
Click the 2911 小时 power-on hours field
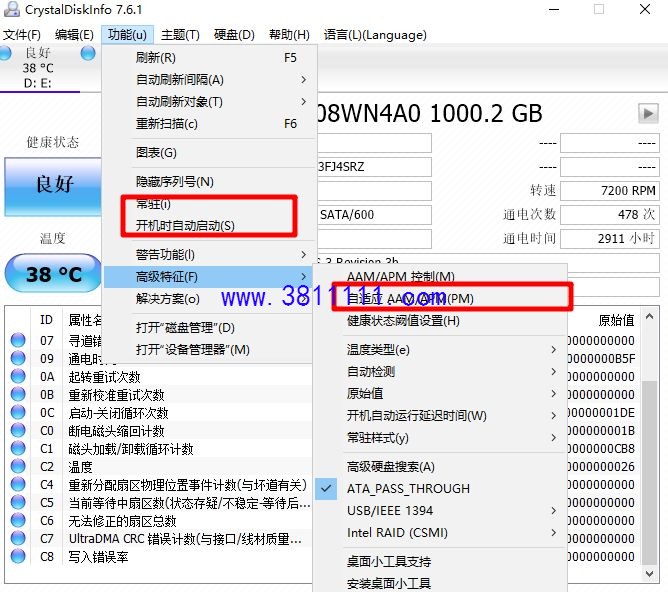point(609,239)
